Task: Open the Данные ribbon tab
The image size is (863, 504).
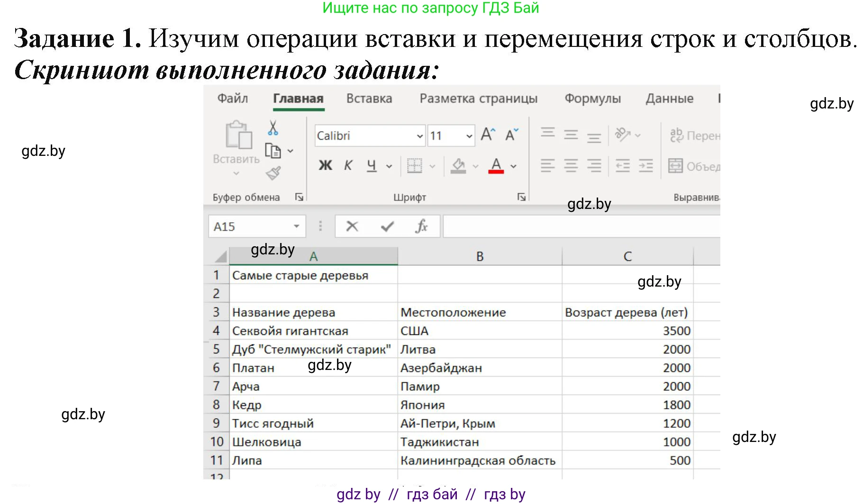Action: click(x=669, y=99)
